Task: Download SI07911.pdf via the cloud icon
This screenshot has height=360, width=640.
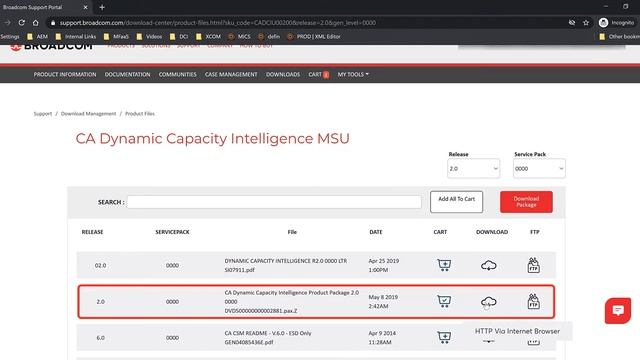Action: pyautogui.click(x=489, y=265)
